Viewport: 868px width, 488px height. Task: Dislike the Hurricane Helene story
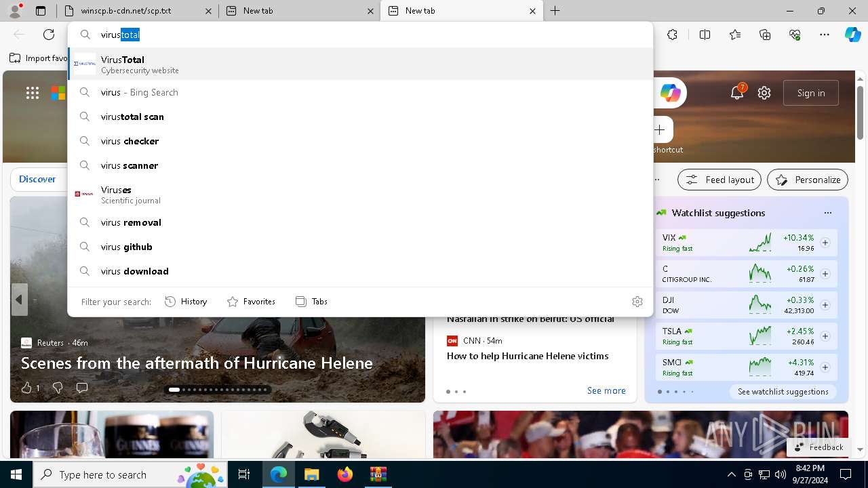pyautogui.click(x=58, y=388)
